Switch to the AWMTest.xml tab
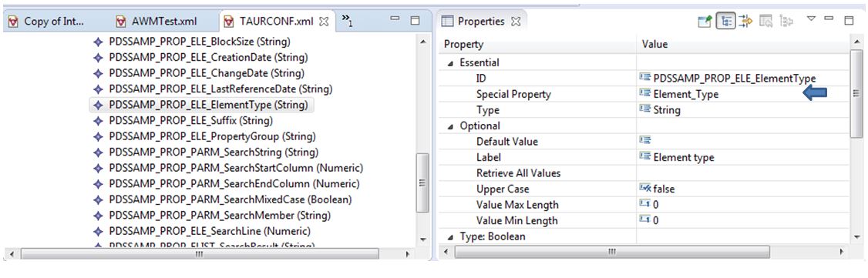 tap(156, 22)
